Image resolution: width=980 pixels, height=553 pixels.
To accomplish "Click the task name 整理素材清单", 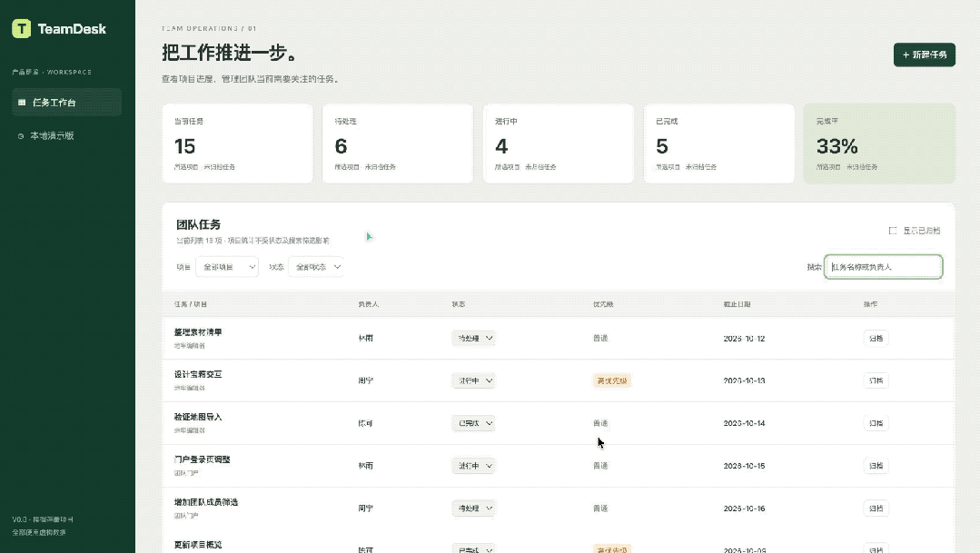I will coord(198,332).
